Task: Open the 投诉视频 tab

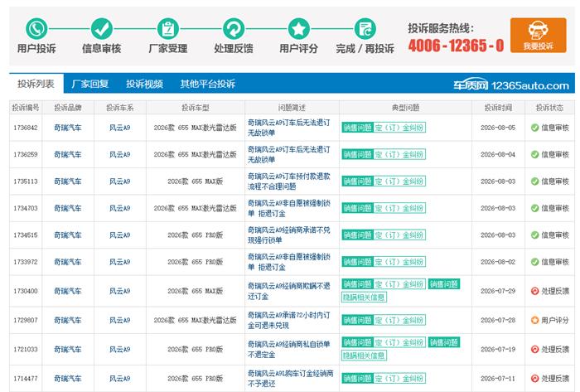Action: pyautogui.click(x=144, y=84)
